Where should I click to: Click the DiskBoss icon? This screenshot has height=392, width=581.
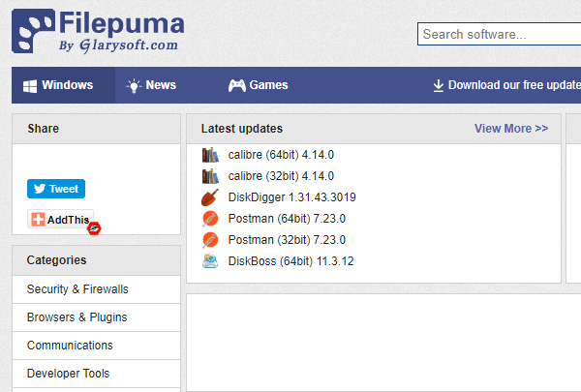[x=210, y=261]
